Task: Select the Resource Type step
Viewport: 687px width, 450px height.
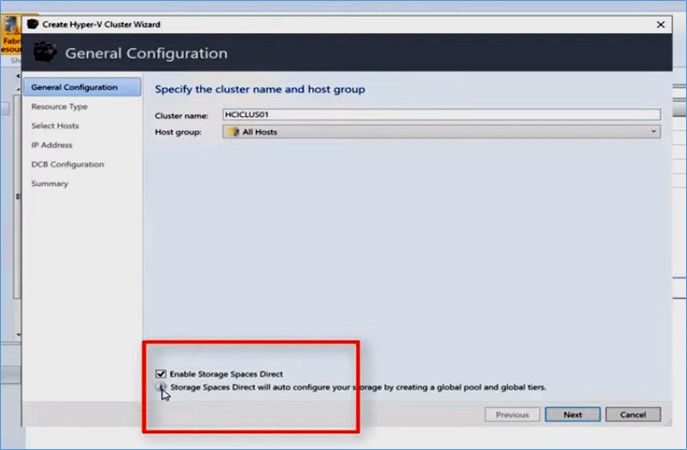Action: (59, 106)
